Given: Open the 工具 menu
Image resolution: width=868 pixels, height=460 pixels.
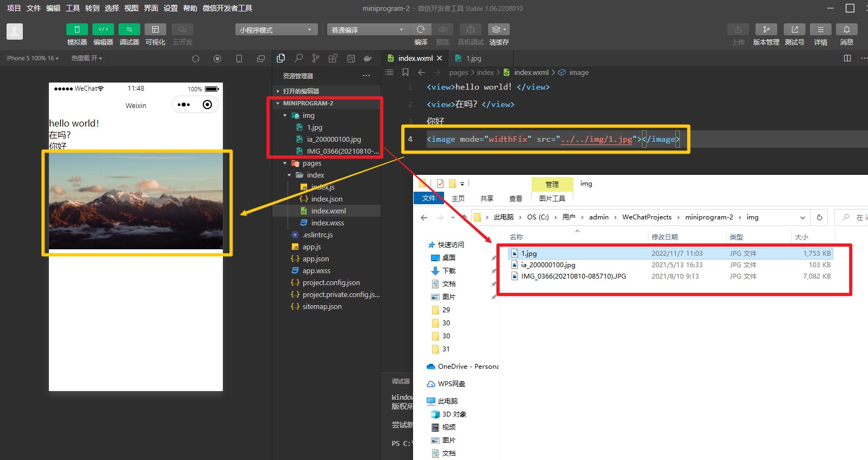Looking at the screenshot, I should [x=72, y=8].
